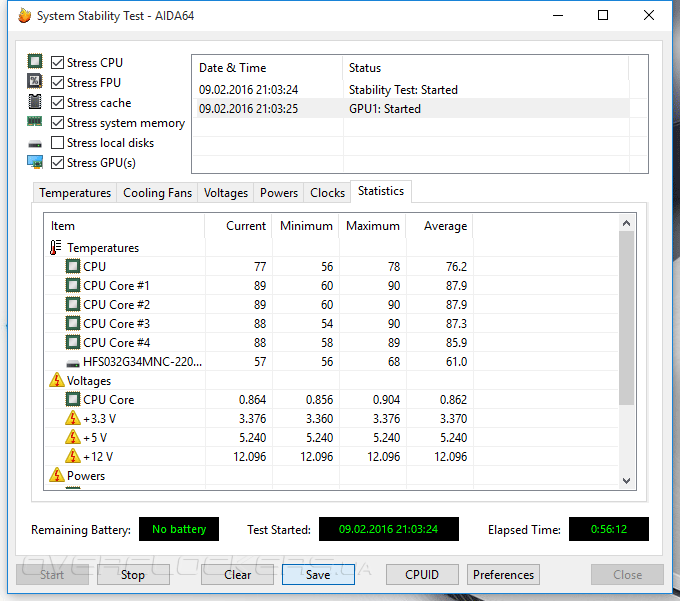Click the Stress cache chip icon

click(x=35, y=101)
